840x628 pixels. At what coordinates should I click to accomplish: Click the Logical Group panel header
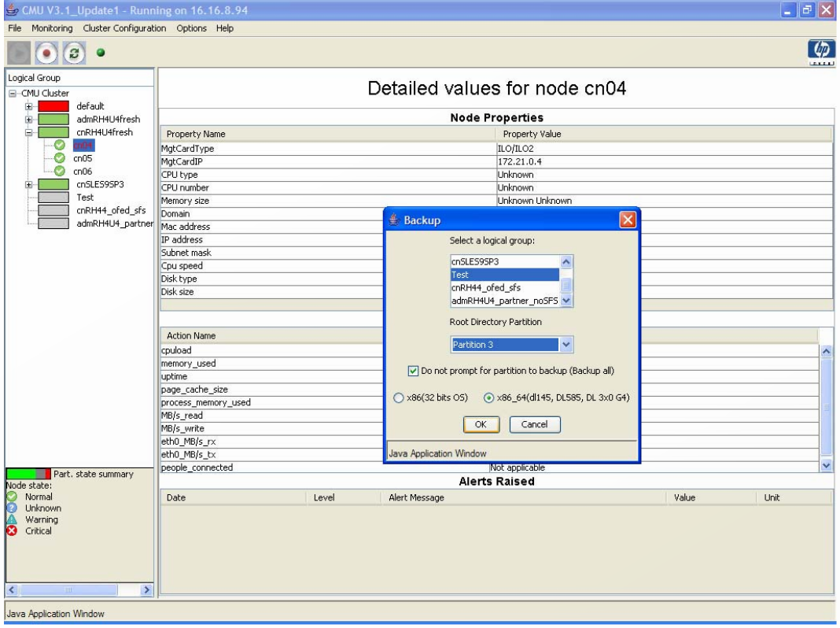click(x=79, y=78)
